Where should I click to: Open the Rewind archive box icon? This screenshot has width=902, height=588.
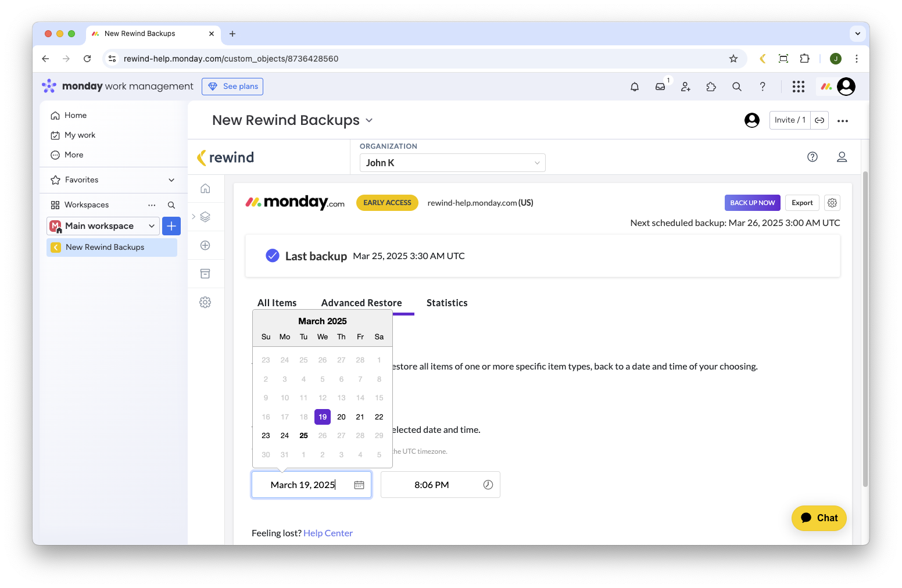click(x=205, y=274)
